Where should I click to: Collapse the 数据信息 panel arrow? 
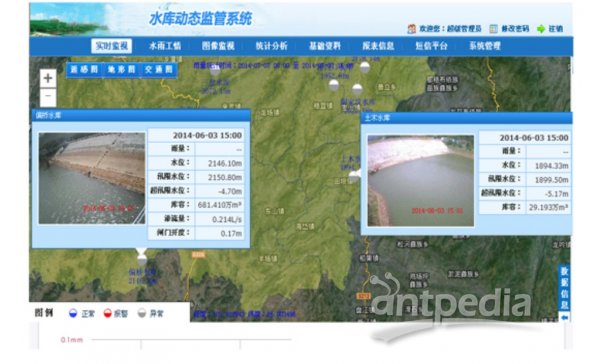(564, 318)
